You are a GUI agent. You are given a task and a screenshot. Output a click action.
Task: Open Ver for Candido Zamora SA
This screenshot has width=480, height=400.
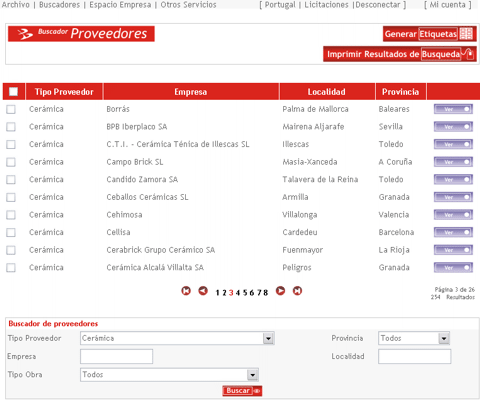pyautogui.click(x=453, y=180)
